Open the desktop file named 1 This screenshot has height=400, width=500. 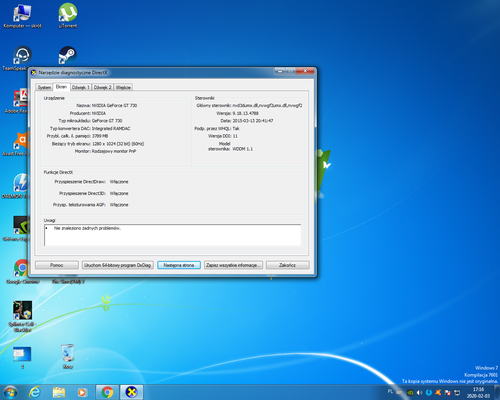point(22,357)
